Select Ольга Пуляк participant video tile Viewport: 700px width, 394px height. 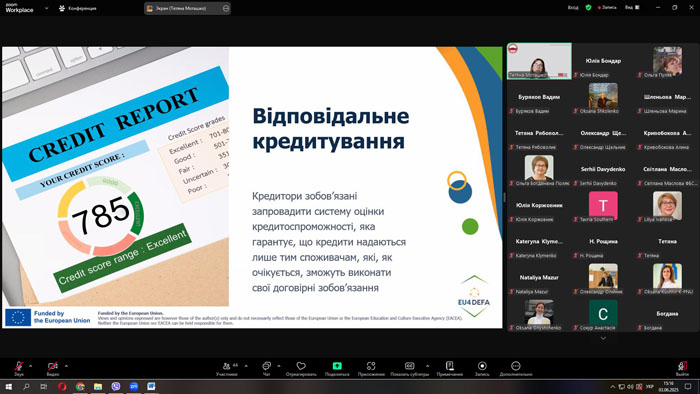click(x=667, y=61)
